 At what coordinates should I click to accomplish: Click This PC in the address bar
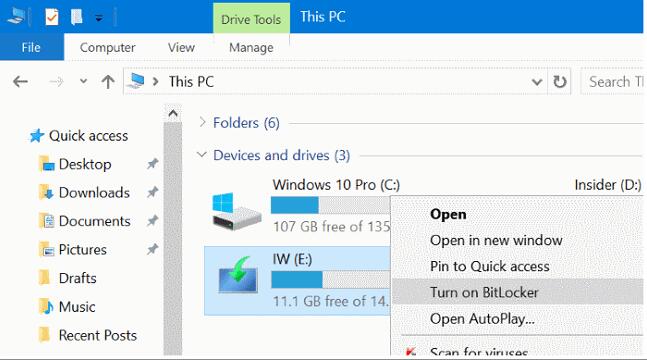pyautogui.click(x=191, y=81)
